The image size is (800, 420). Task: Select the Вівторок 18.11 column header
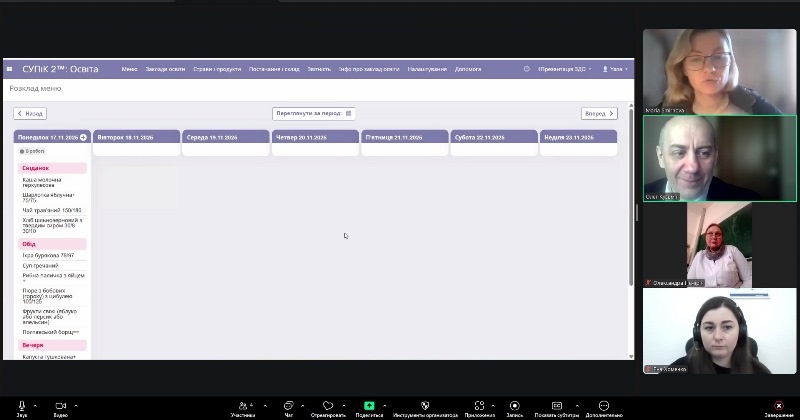pyautogui.click(x=136, y=137)
